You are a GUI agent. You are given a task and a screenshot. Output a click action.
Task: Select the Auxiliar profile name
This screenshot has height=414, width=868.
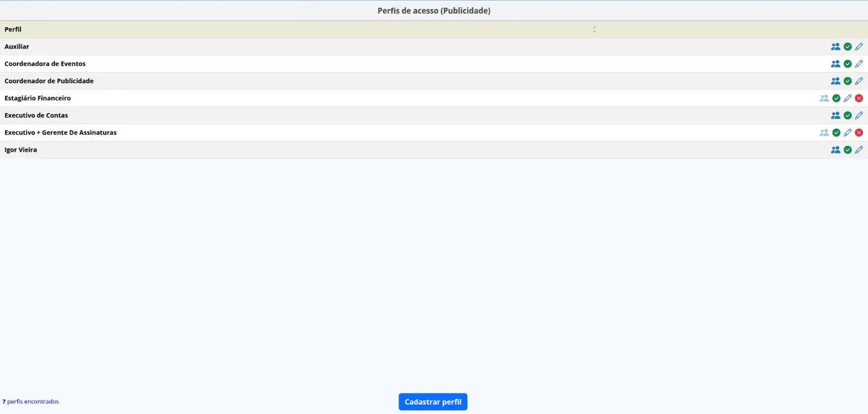click(x=17, y=47)
